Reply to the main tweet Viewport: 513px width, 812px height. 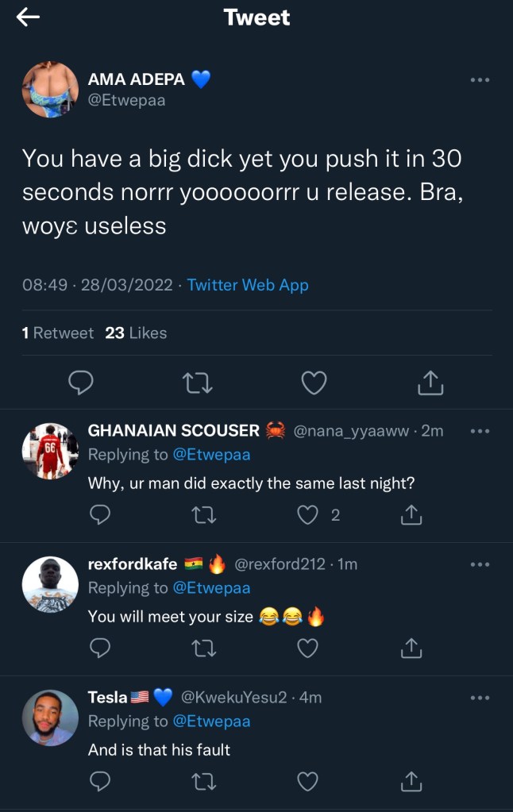click(x=81, y=383)
